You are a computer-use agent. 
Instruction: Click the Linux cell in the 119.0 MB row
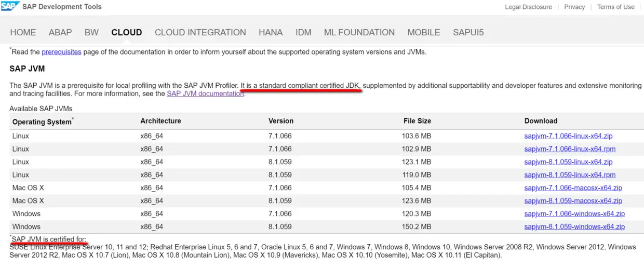click(21, 175)
